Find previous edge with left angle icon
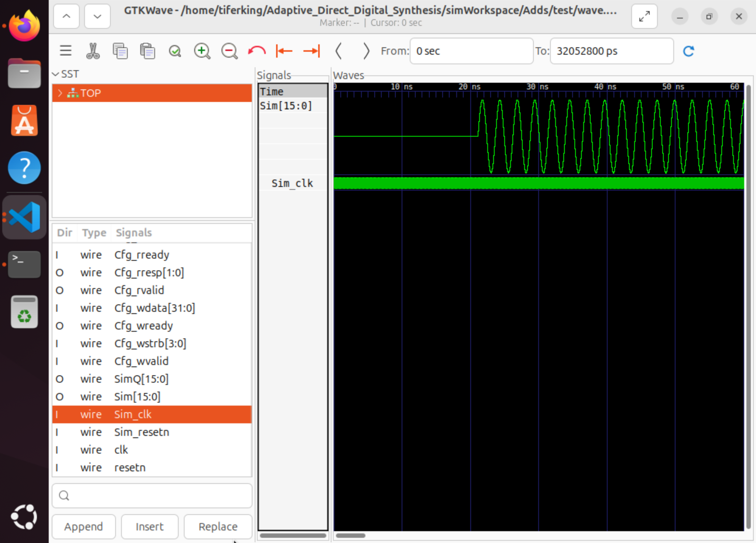The image size is (756, 543). 339,51
